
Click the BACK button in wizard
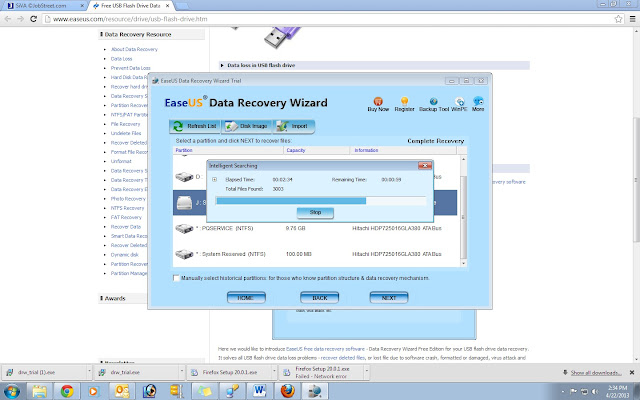pyautogui.click(x=319, y=298)
